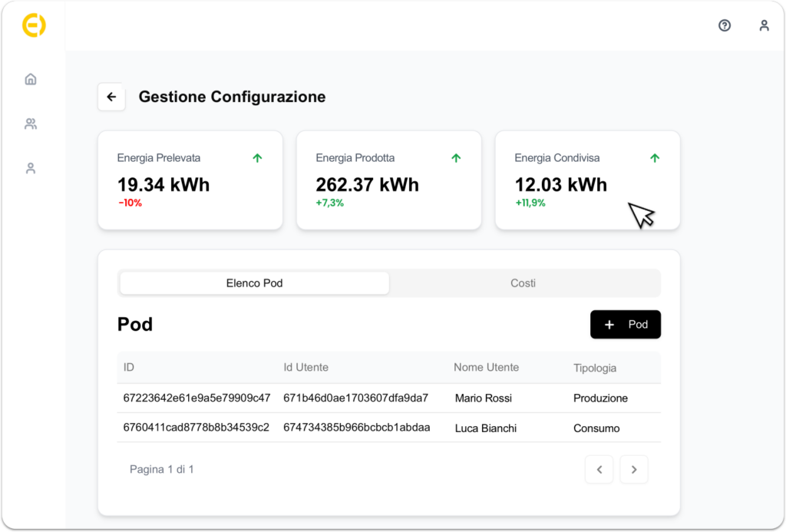
Task: Add a new Pod with the + Pod button
Action: pos(625,325)
